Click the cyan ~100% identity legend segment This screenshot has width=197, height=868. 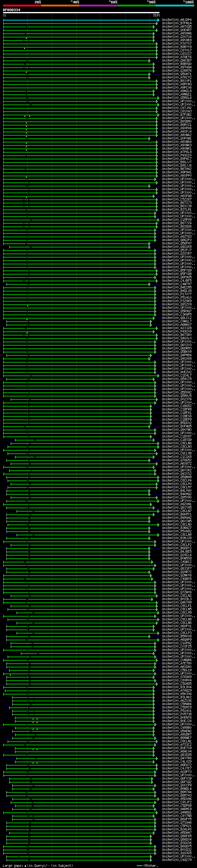tap(175, 6)
